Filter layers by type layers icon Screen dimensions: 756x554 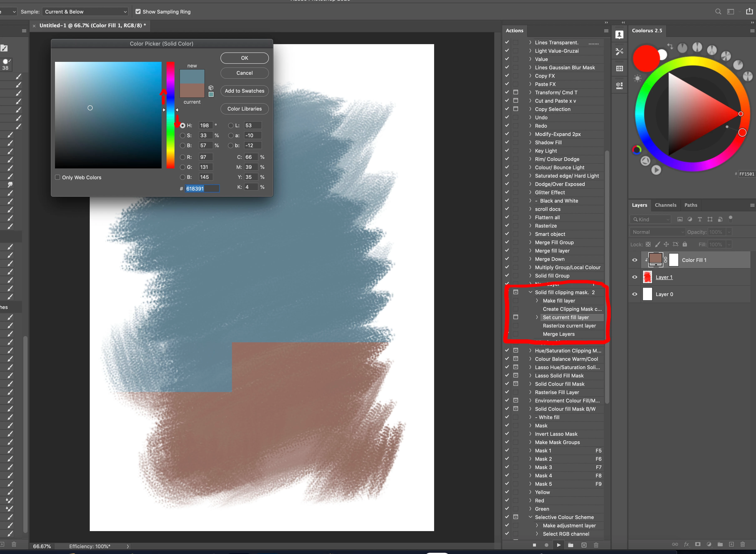(x=700, y=219)
